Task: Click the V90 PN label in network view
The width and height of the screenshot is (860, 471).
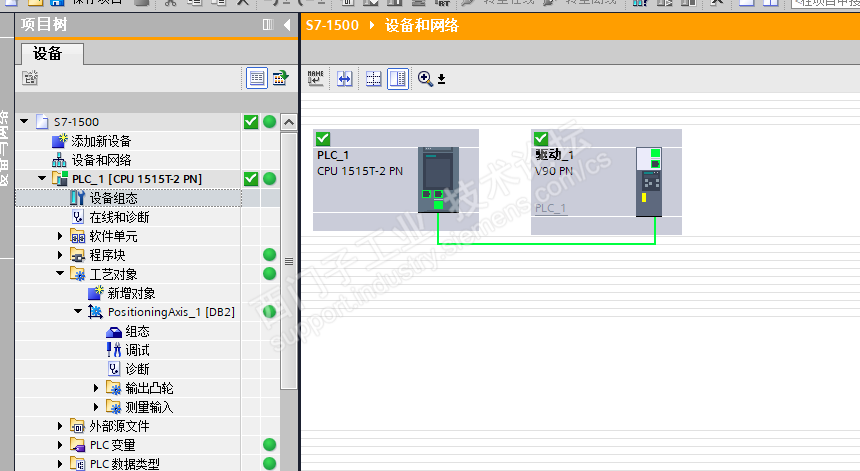Action: pyautogui.click(x=554, y=171)
